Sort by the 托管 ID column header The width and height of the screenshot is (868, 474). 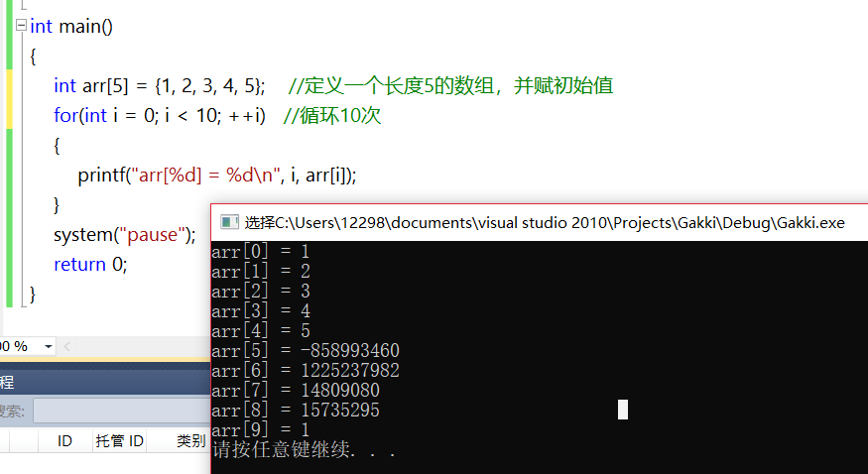pos(119,441)
